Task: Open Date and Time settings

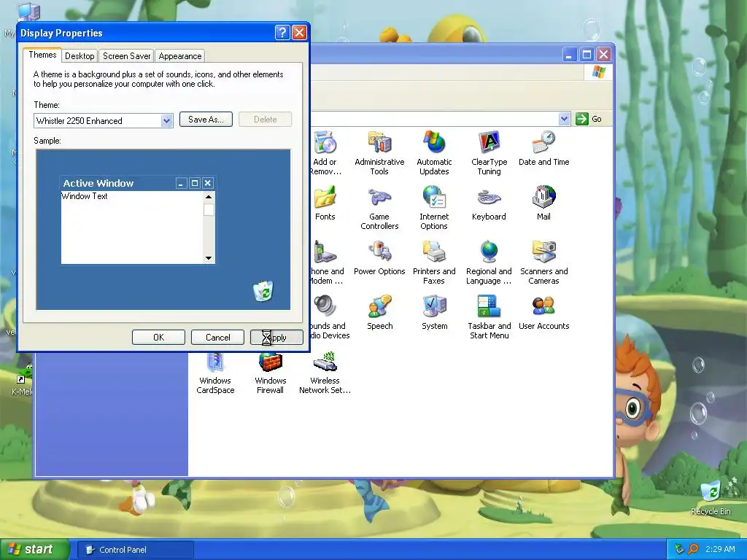Action: (x=543, y=143)
